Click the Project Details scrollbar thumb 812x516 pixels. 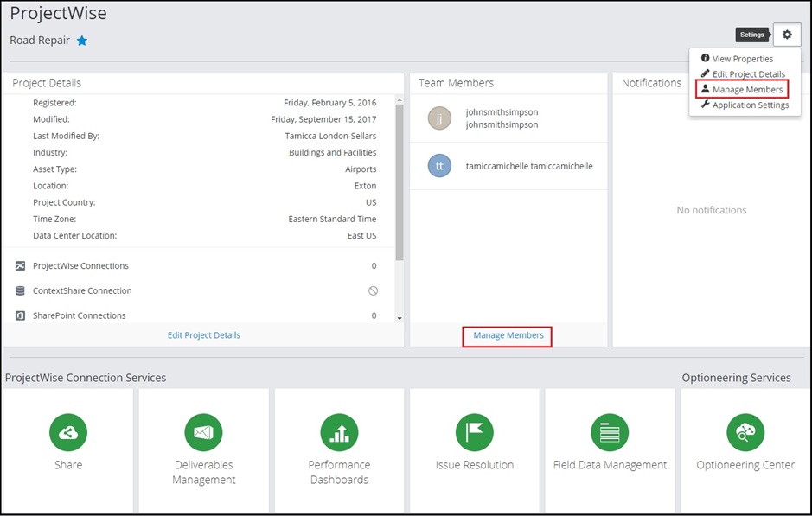[400, 182]
